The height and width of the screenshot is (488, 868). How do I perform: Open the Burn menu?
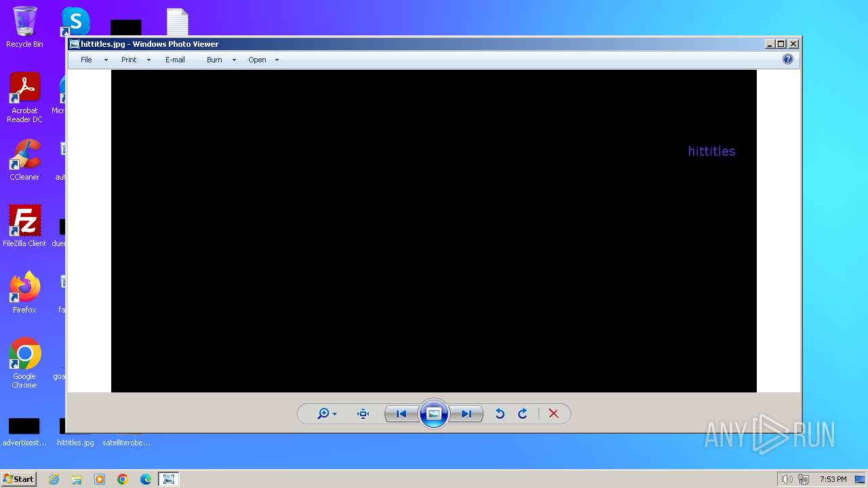(214, 60)
